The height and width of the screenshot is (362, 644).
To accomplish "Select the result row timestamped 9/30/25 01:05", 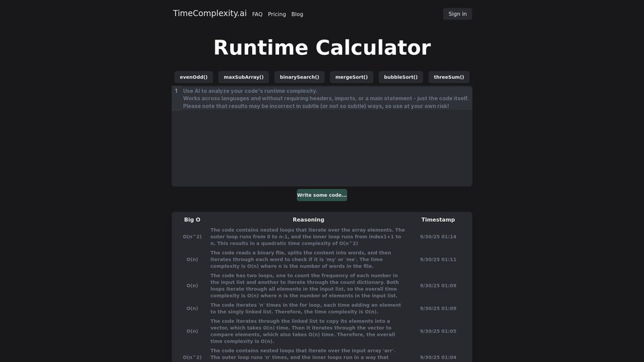I will 308,331.
